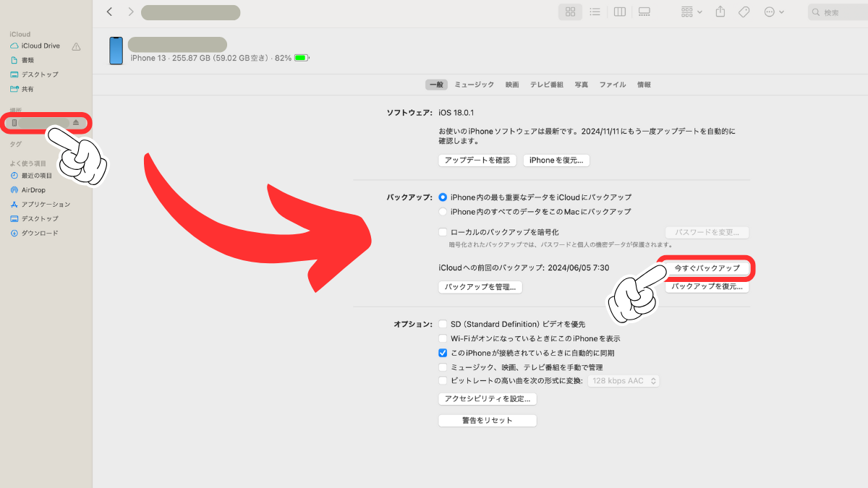Enable ローカルのバックアップを暗号化 checkbox

tap(443, 232)
